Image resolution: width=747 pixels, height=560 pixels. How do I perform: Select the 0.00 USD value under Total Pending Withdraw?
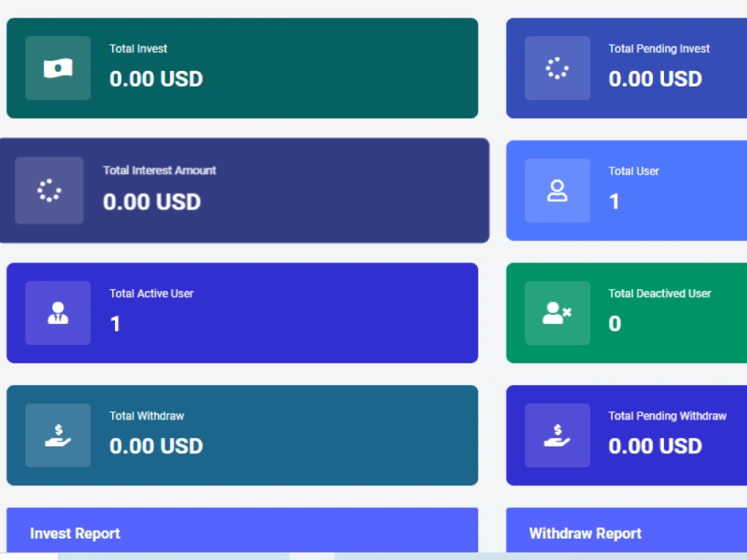655,446
